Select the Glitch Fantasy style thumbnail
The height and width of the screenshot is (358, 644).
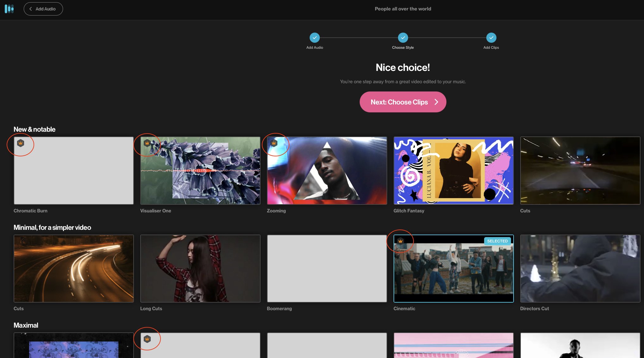coord(453,171)
